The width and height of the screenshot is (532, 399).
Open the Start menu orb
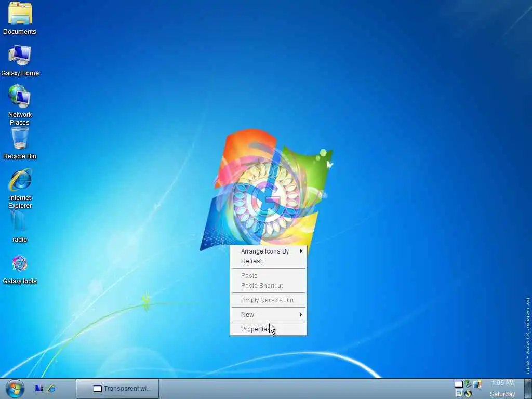pyautogui.click(x=15, y=389)
